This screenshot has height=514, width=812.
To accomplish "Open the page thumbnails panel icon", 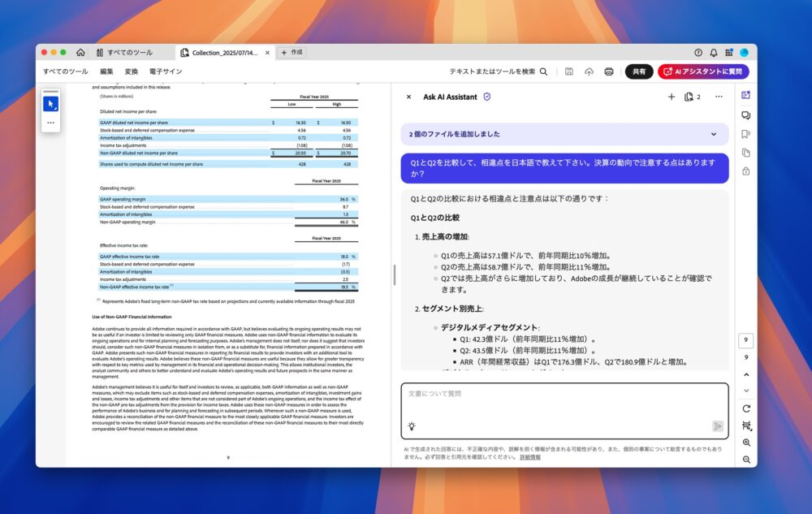I will (745, 153).
